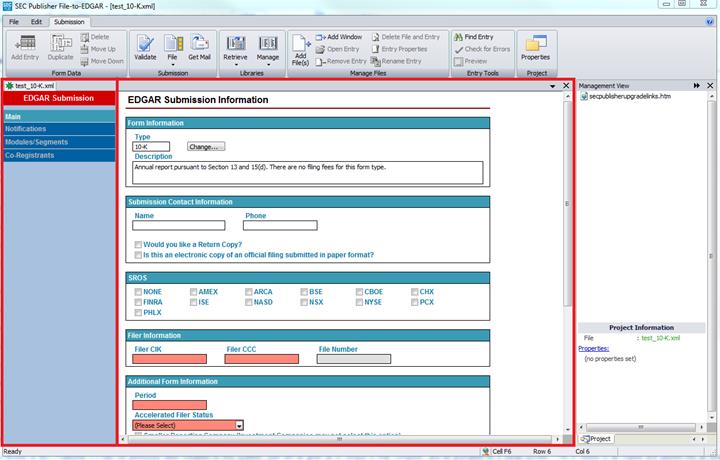This screenshot has width=720, height=460.
Task: Click the Phone input field
Action: 280,225
